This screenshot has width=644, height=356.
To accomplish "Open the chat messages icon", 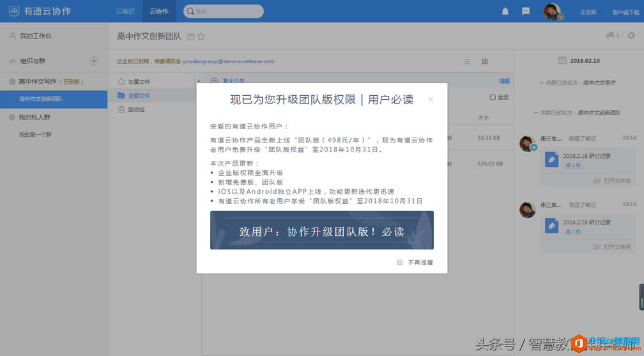I will point(526,12).
